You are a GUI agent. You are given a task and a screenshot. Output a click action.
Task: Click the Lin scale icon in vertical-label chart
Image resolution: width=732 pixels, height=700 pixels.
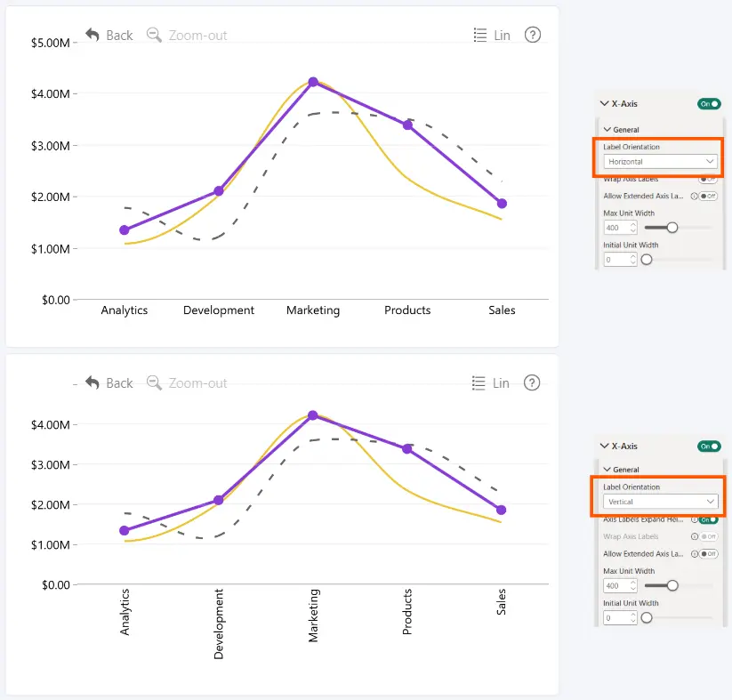479,383
